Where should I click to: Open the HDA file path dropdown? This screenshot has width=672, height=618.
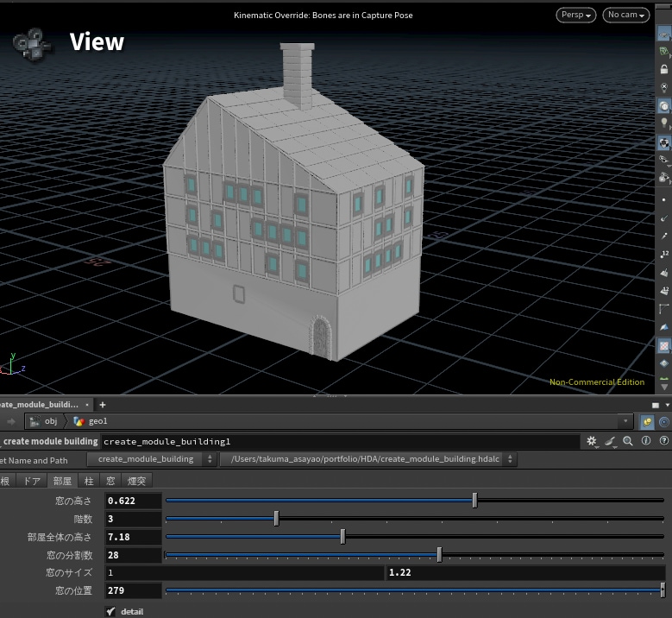368,459
